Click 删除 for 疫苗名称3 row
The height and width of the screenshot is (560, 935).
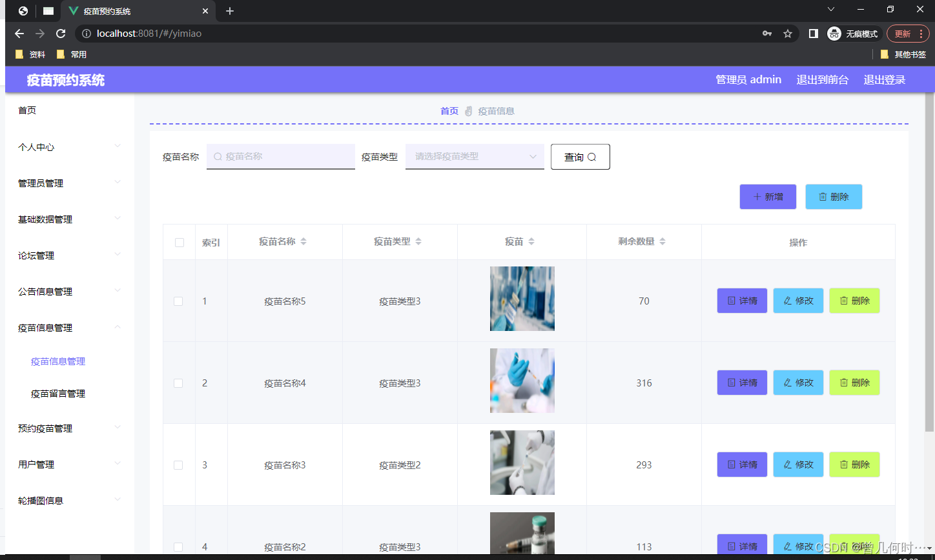coord(854,465)
